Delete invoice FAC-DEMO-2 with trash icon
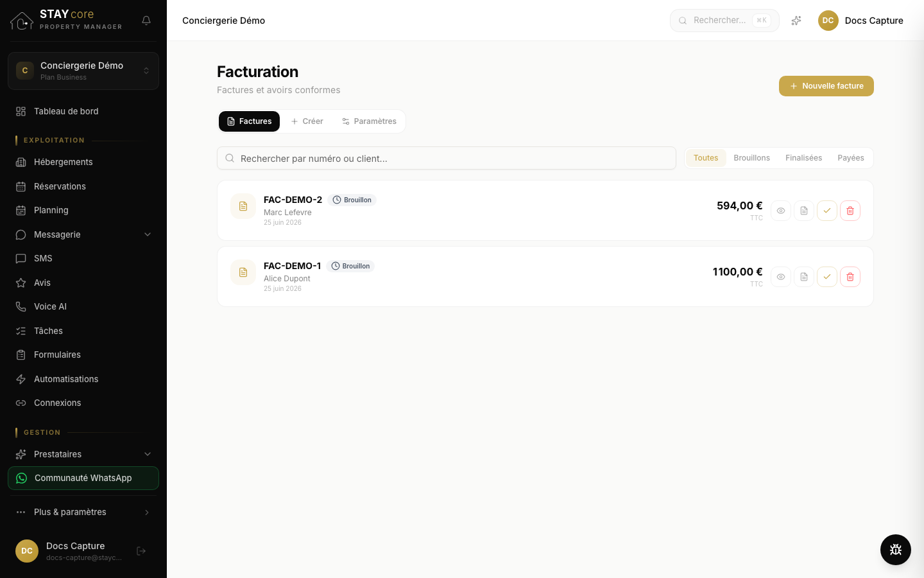The image size is (924, 578). [850, 211]
